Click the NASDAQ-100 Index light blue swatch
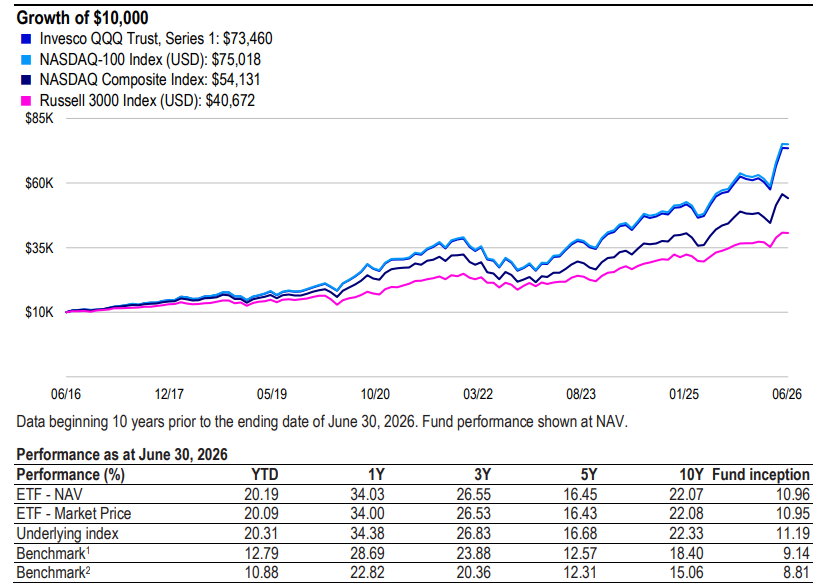The image size is (832, 586). (x=25, y=60)
